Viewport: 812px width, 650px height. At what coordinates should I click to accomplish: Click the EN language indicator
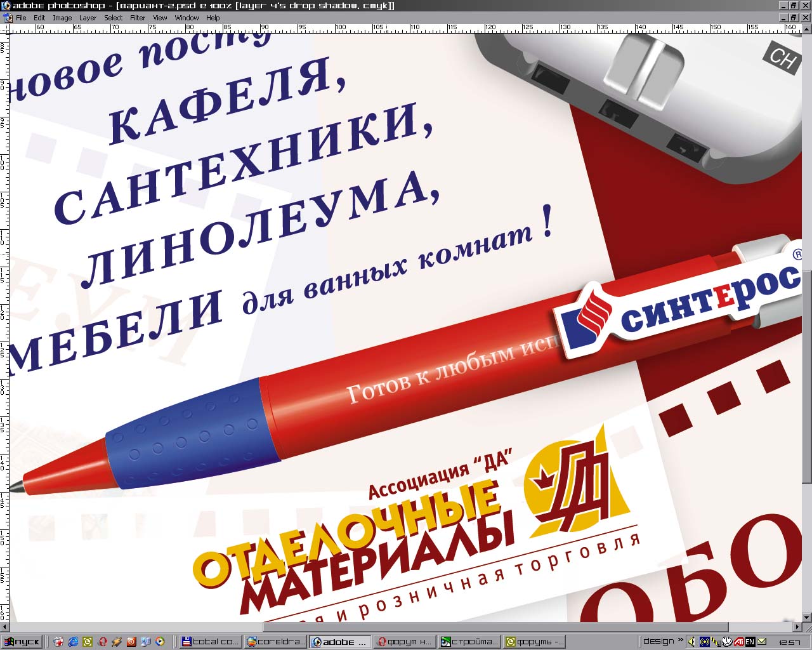pos(750,642)
